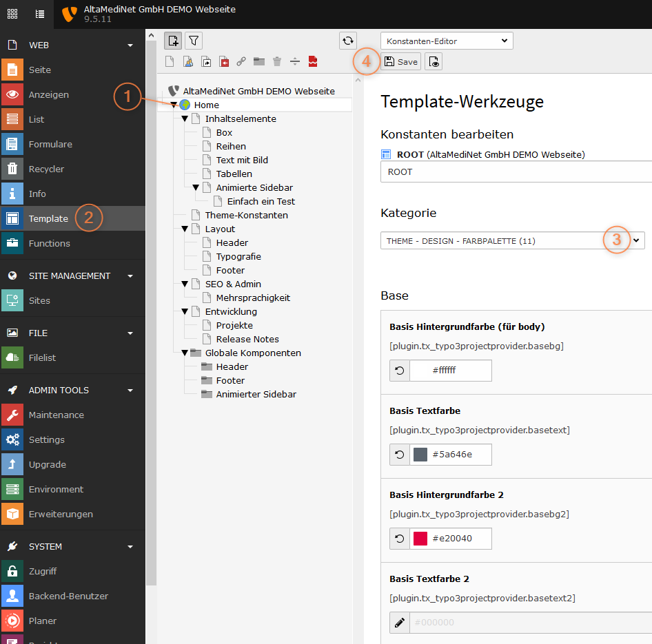Viewport: 652px width, 644px height.
Task: Refresh the page tree
Action: click(x=348, y=41)
